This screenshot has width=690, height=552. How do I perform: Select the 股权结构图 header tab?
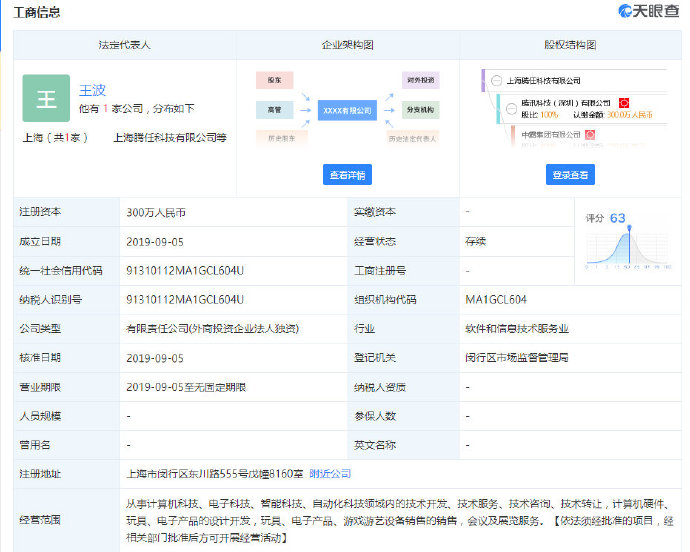click(570, 45)
